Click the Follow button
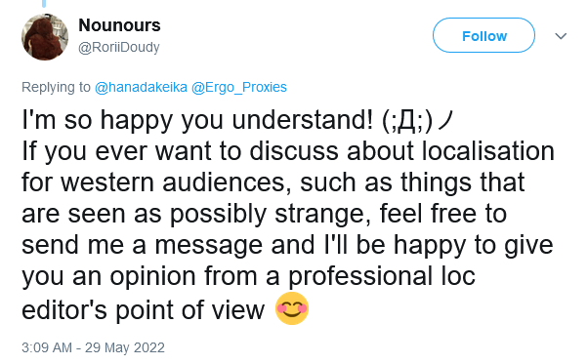 coord(483,35)
